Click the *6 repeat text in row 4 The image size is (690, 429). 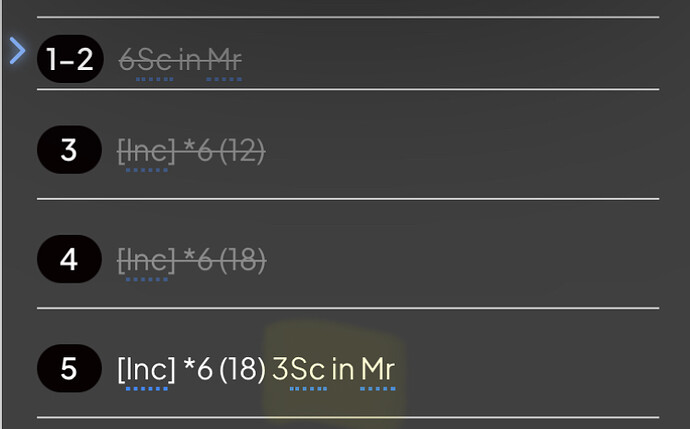tap(198, 260)
